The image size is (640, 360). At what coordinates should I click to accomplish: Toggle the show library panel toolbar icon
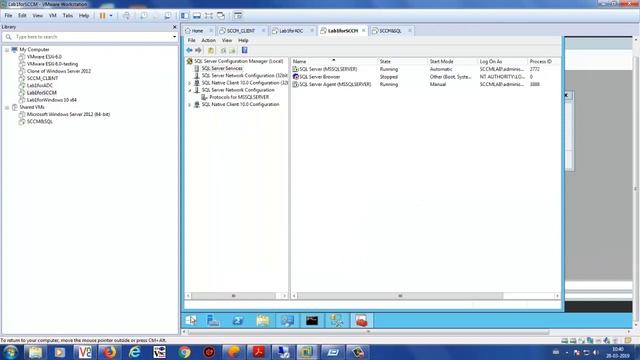[185, 16]
